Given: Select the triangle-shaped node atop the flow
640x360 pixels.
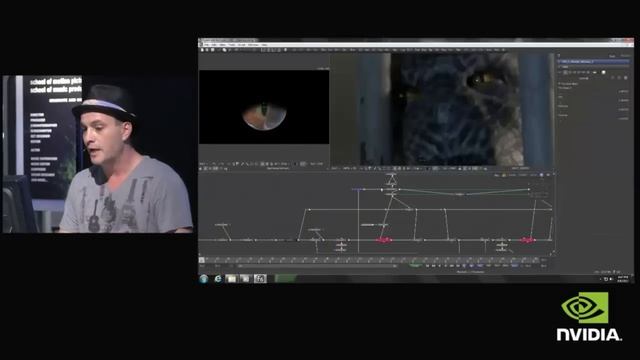Looking at the screenshot, I should pos(391,180).
